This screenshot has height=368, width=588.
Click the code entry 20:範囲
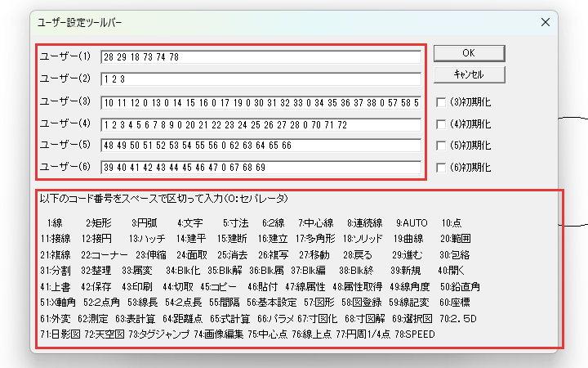tap(455, 239)
